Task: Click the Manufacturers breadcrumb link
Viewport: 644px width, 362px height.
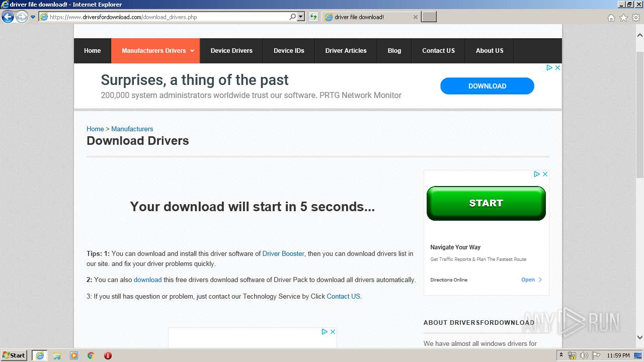Action: tap(132, 129)
